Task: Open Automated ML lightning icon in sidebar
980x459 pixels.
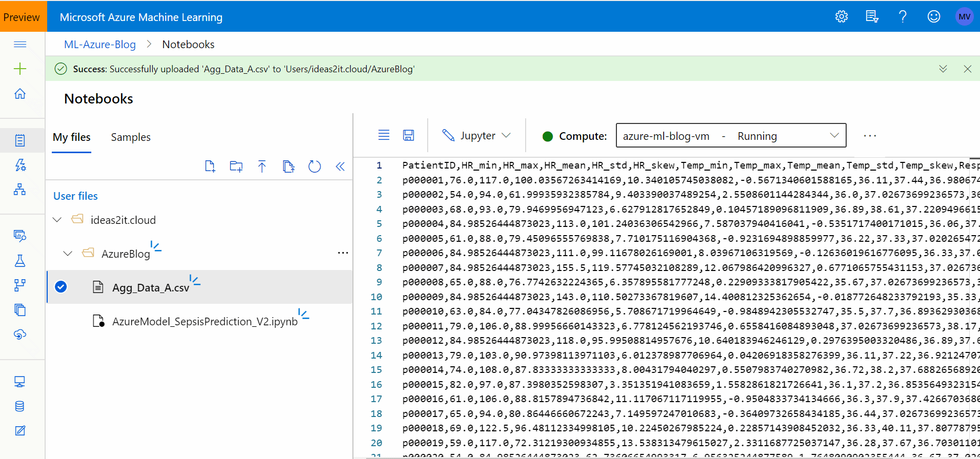Action: point(20,165)
